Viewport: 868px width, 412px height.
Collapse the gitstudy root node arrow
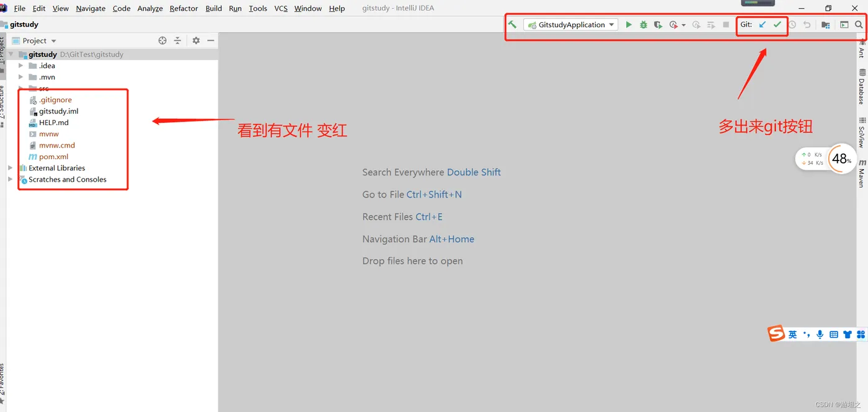11,55
